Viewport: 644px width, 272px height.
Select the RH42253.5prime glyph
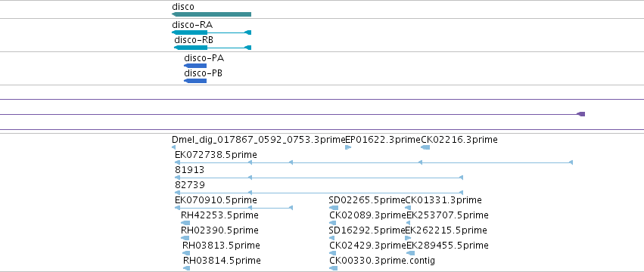coord(185,223)
